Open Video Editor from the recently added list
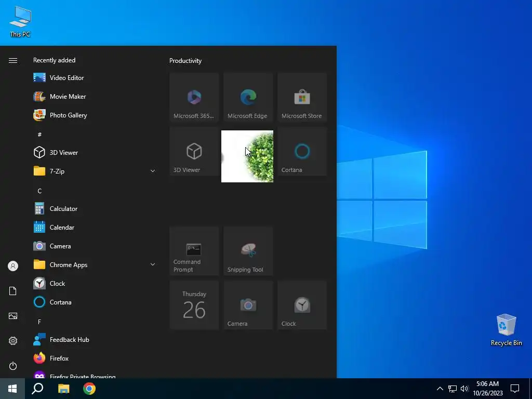 pyautogui.click(x=95, y=78)
